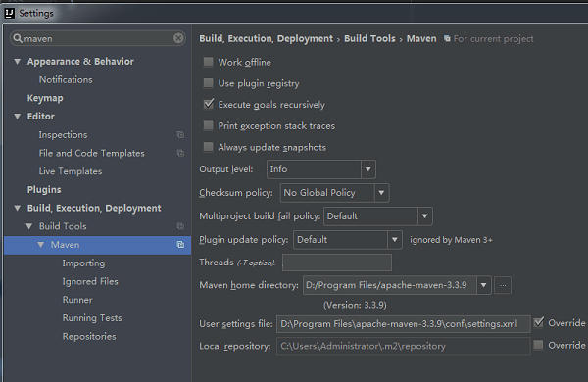Click in the Threads (-T option) field
The width and height of the screenshot is (588, 382).
point(337,263)
